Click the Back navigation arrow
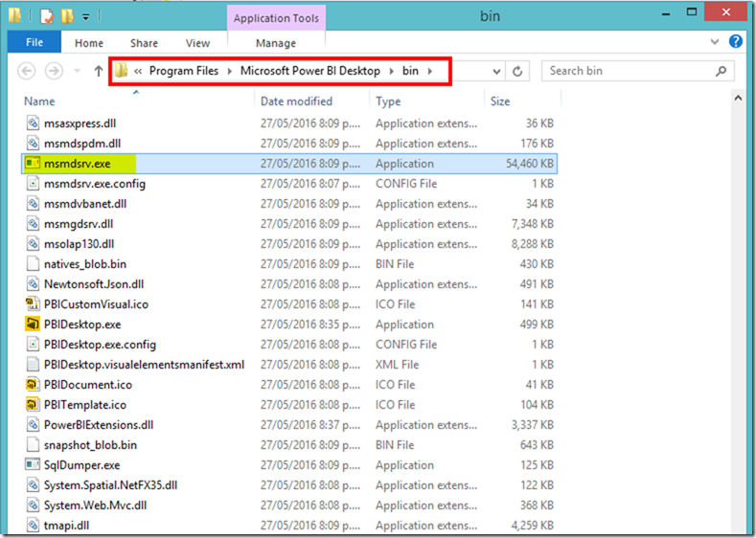756x538 pixels. pos(27,71)
